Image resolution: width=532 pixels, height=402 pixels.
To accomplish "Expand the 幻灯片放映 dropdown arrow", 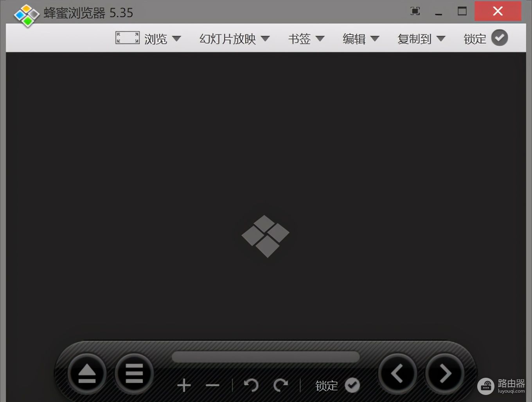I will click(266, 39).
